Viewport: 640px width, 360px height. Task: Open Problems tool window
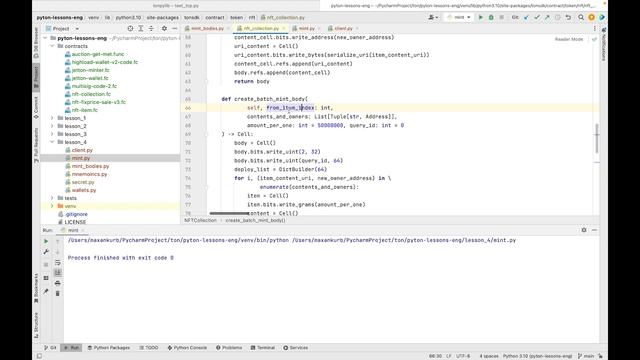coord(229,348)
